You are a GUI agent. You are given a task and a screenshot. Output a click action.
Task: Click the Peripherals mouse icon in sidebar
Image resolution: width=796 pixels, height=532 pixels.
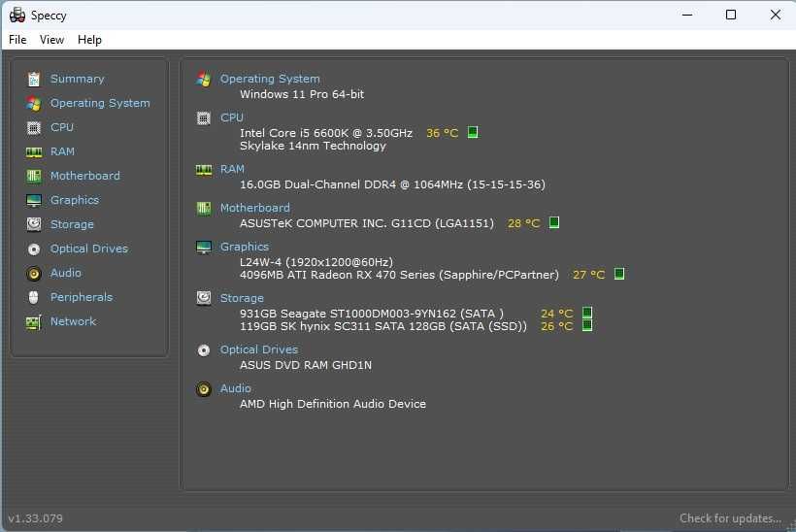point(34,297)
